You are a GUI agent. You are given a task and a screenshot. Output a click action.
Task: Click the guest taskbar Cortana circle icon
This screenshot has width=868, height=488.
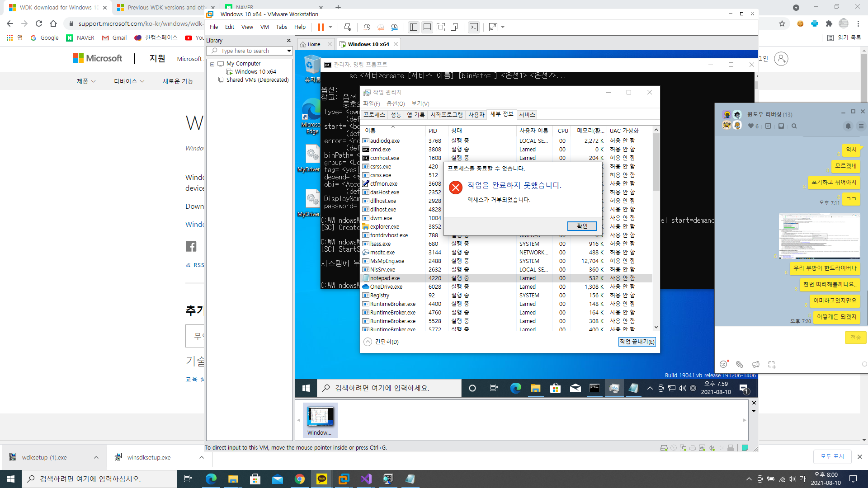click(x=472, y=388)
